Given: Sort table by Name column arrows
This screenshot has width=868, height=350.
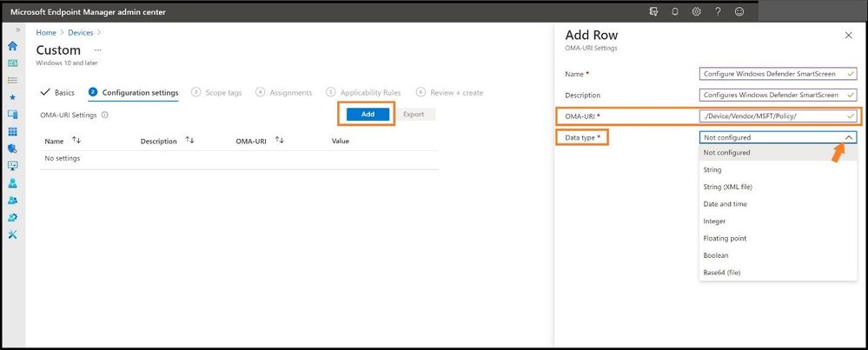Looking at the screenshot, I should point(76,141).
